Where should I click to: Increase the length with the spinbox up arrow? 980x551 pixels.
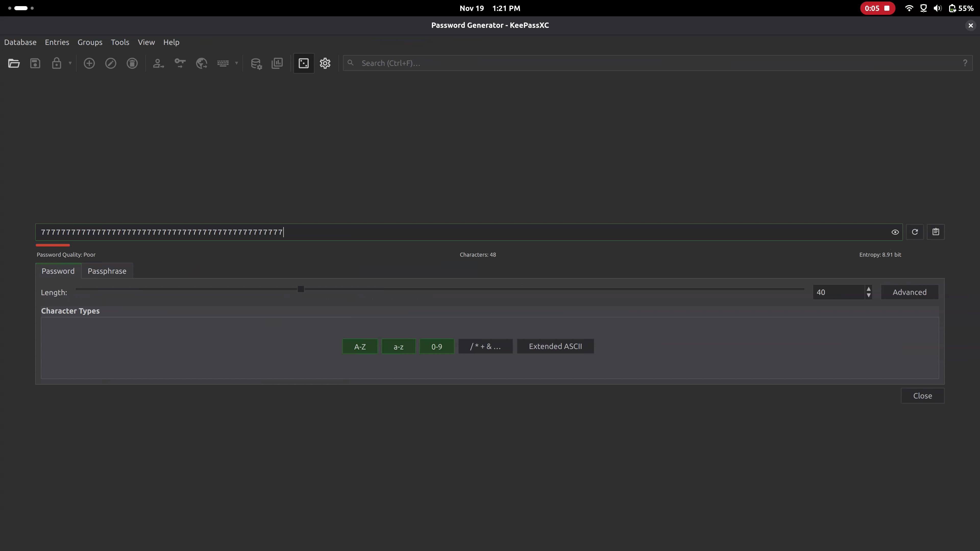(x=868, y=289)
